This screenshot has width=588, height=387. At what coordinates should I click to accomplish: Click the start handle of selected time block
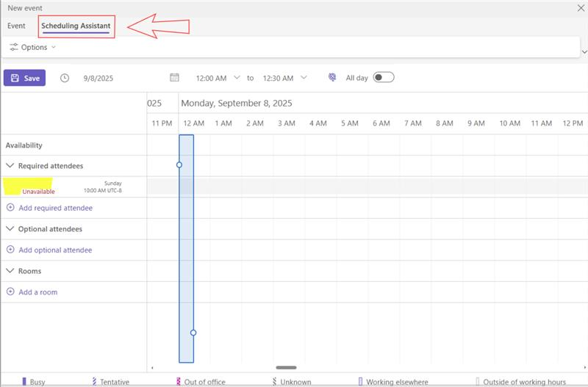coord(179,164)
